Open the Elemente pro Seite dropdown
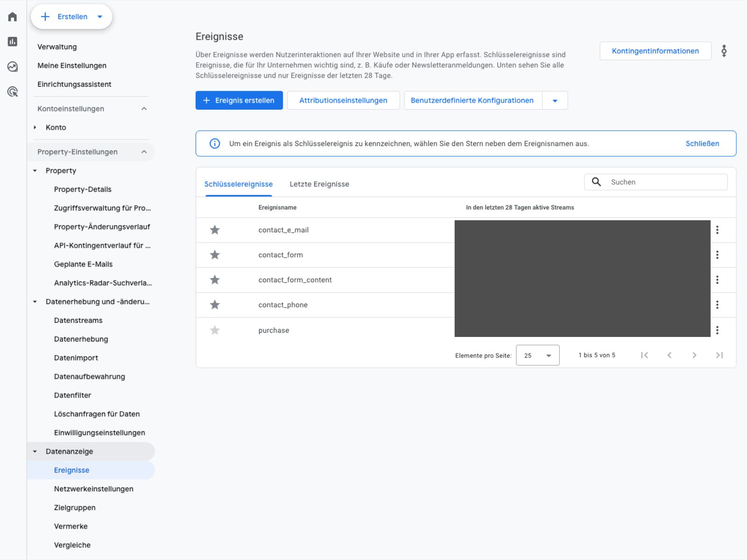747x560 pixels. pyautogui.click(x=538, y=355)
